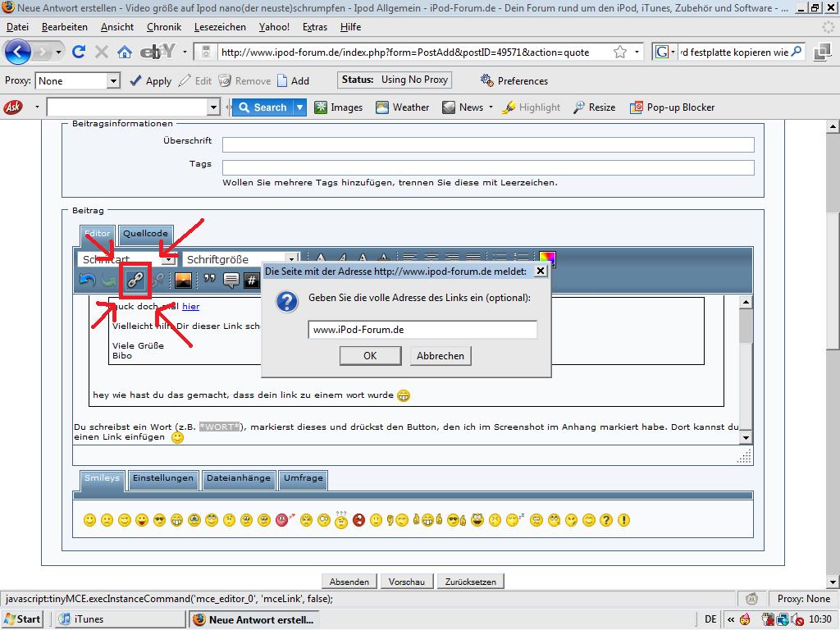
Task: Open the Pop-up Blocker
Action: [673, 107]
